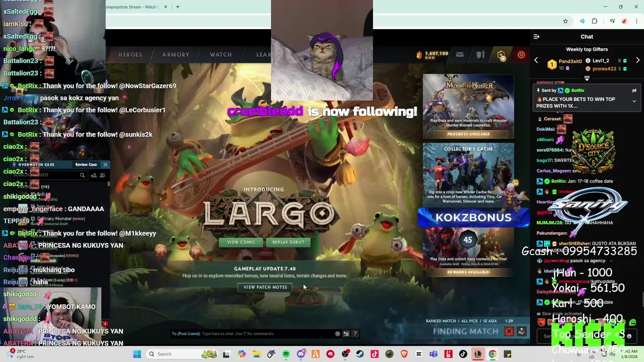Click VIEW PATCH NOTES button

tap(265, 287)
